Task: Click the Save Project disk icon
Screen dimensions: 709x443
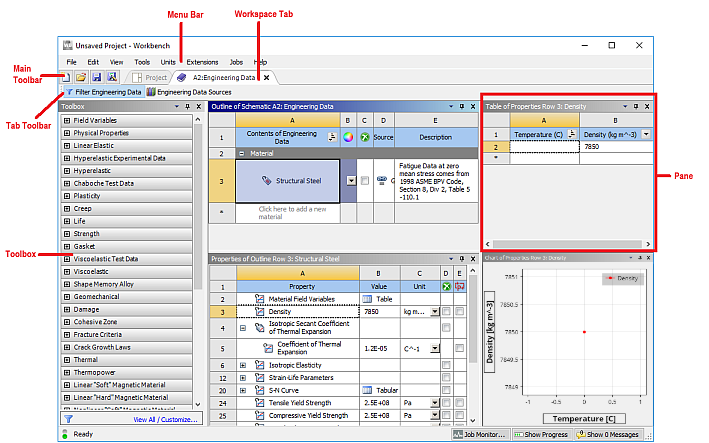Action: coord(96,77)
